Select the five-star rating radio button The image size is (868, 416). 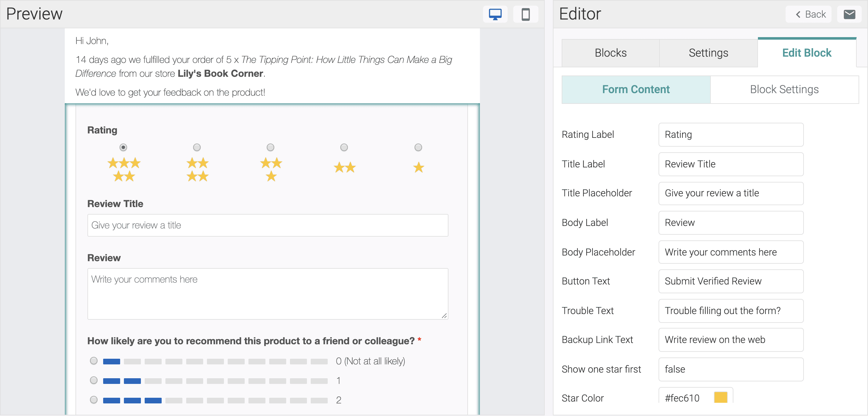123,147
